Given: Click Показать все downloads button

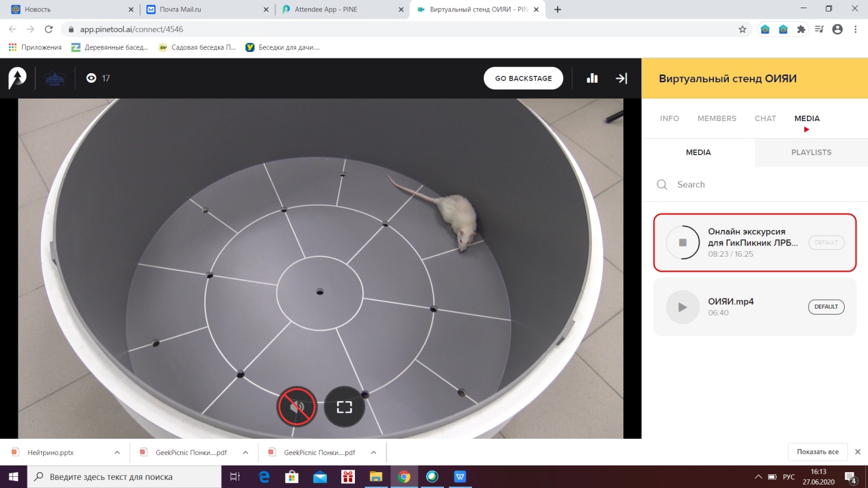Looking at the screenshot, I should (817, 452).
